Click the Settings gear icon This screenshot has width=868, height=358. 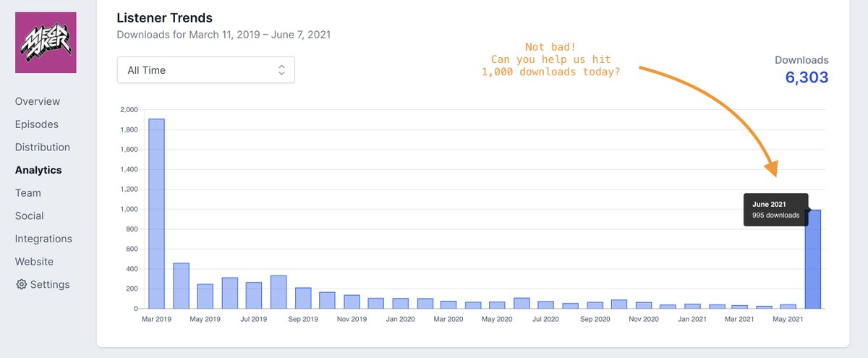(x=21, y=284)
